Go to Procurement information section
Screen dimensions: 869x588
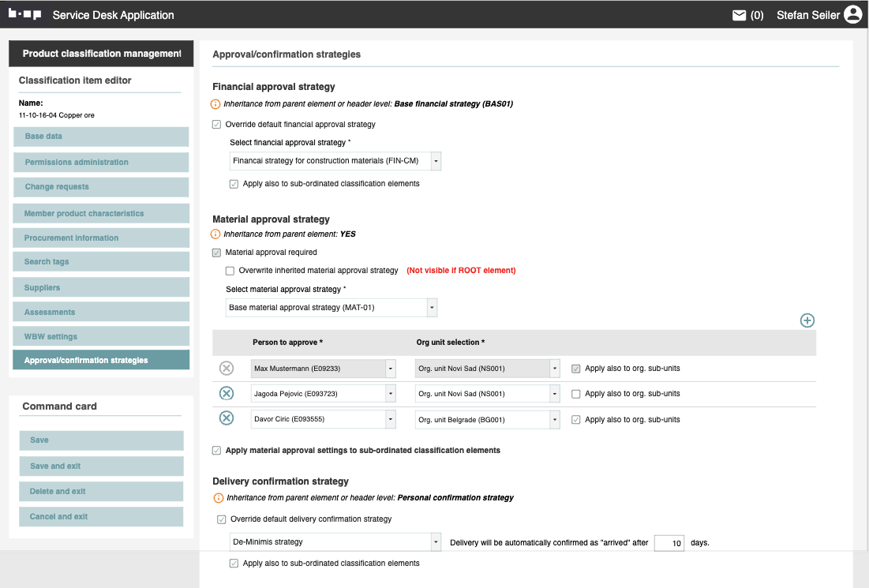point(101,238)
